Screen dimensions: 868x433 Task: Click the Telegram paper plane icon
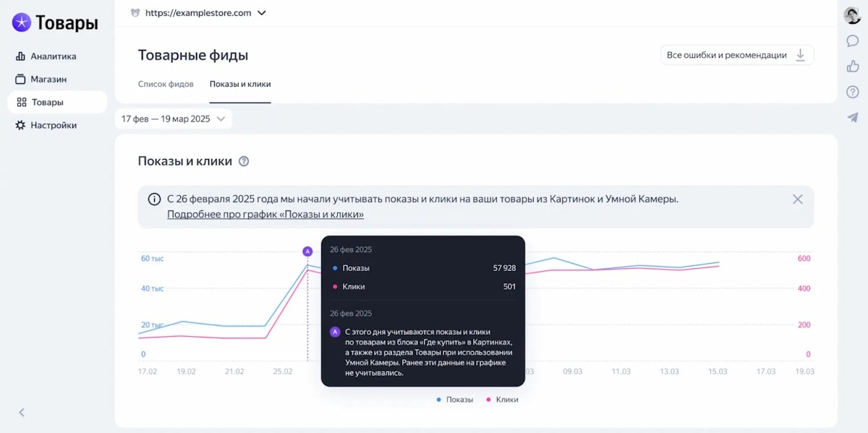(852, 117)
